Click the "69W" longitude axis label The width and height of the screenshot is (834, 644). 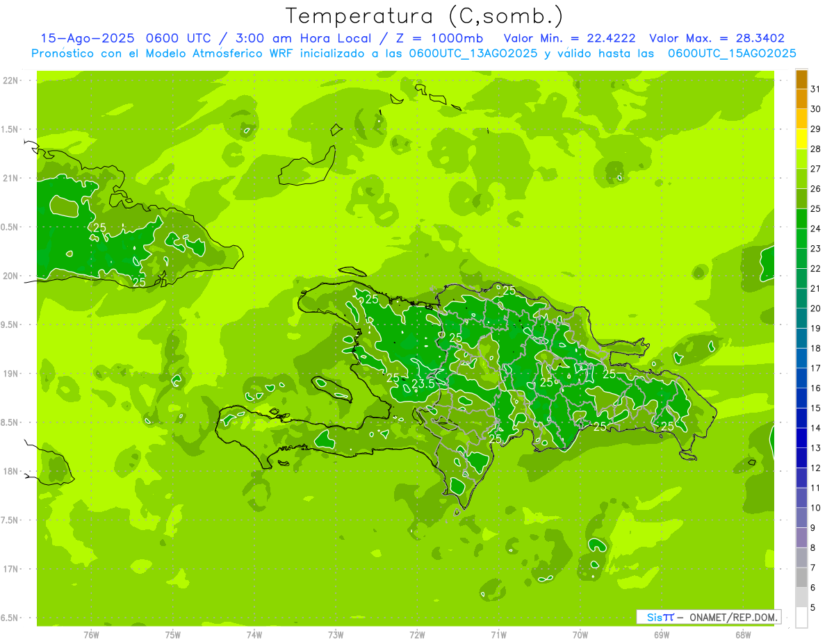point(662,634)
